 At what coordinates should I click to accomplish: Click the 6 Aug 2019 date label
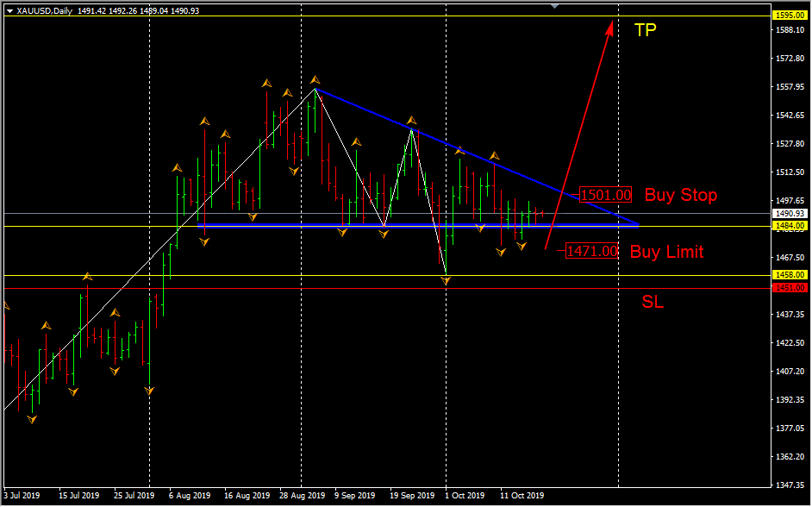pyautogui.click(x=190, y=496)
